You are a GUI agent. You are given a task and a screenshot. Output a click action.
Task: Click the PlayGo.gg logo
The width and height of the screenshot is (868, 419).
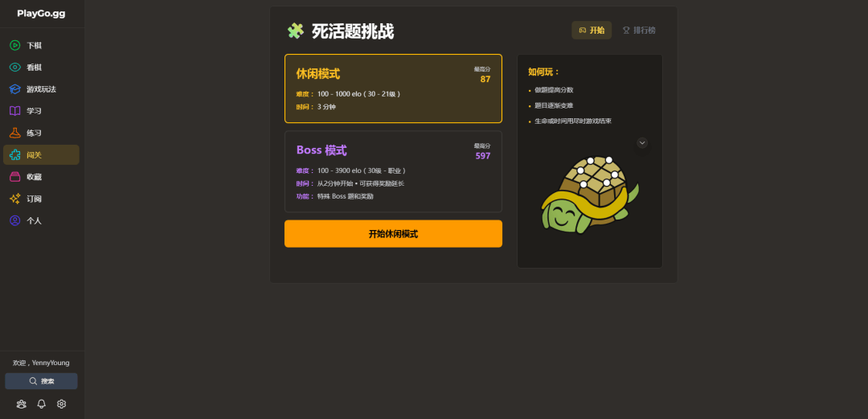tap(41, 14)
